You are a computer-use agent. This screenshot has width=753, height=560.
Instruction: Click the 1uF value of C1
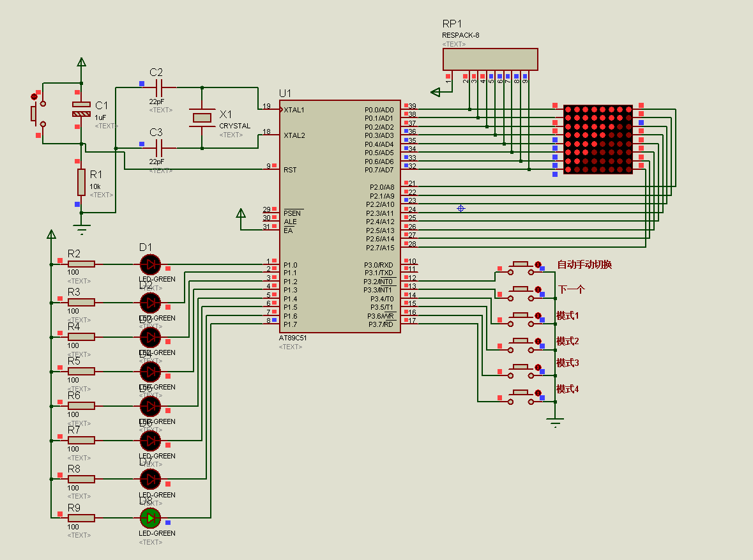(x=100, y=117)
